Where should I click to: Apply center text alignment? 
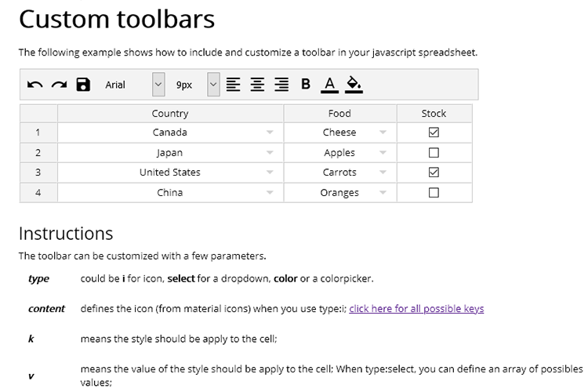[257, 85]
